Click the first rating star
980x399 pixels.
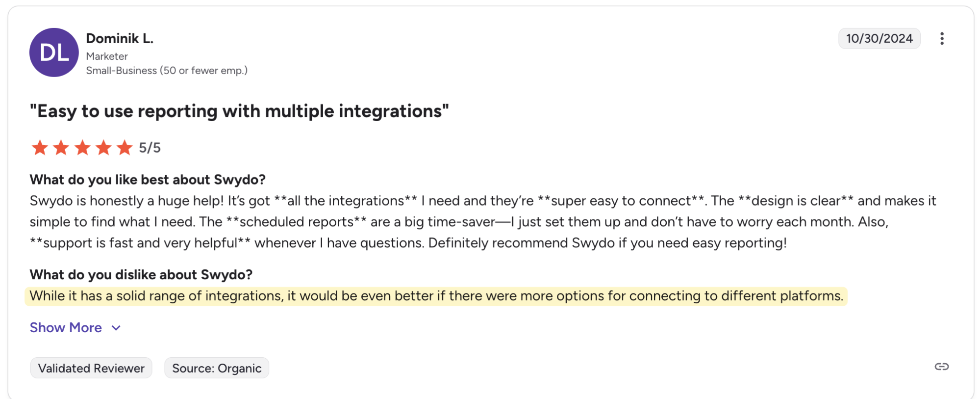40,147
